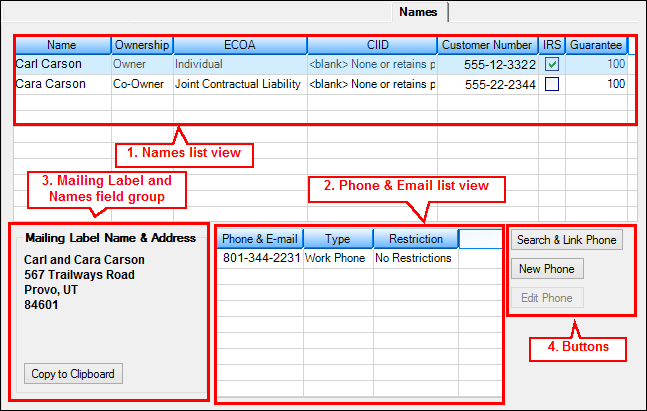This screenshot has width=647, height=411.
Task: Open CIID dropdown for Carl Carson
Action: point(372,64)
